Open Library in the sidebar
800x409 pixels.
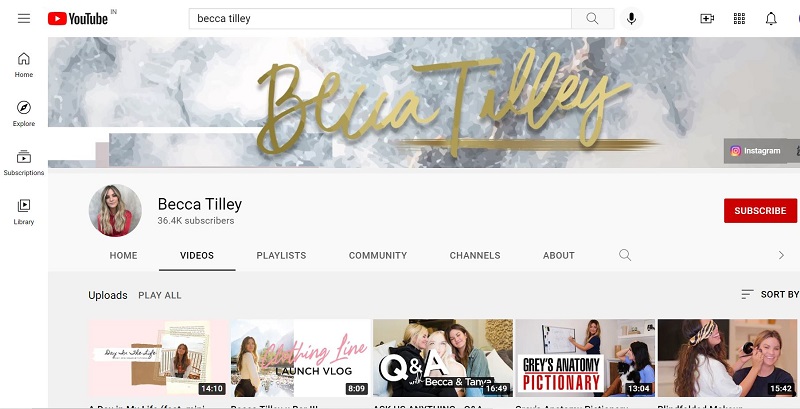coord(24,212)
